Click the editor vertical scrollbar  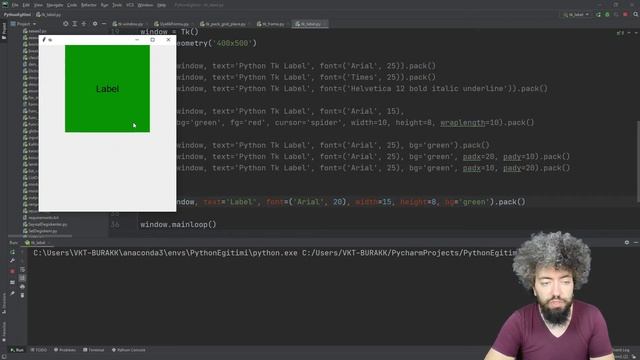638,162
